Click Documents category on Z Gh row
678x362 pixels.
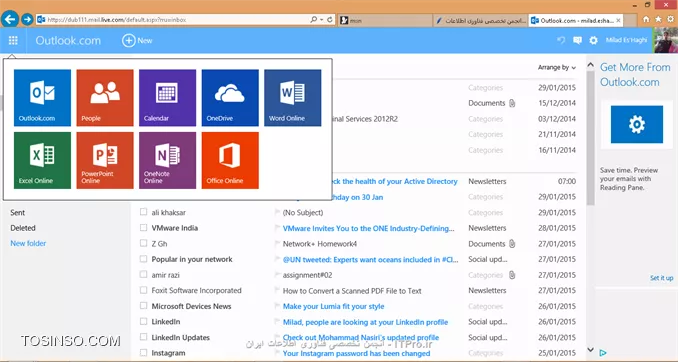(x=486, y=244)
